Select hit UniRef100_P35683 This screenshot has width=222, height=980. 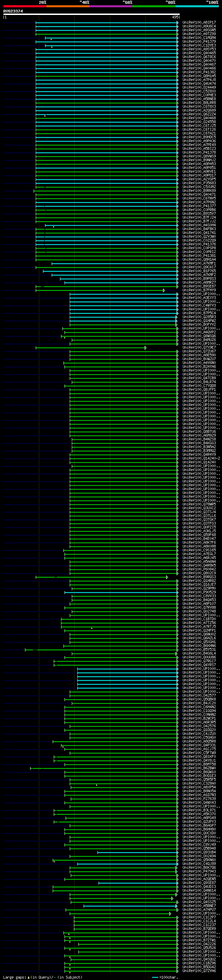point(199,183)
